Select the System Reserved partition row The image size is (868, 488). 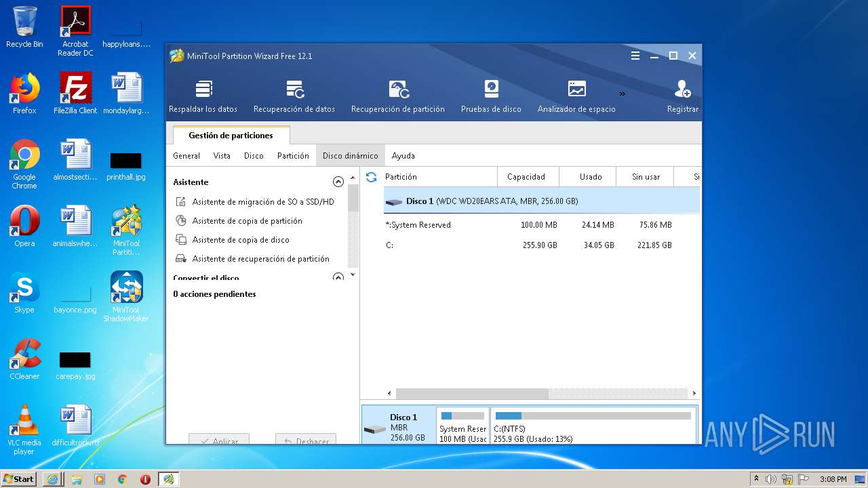click(x=542, y=225)
